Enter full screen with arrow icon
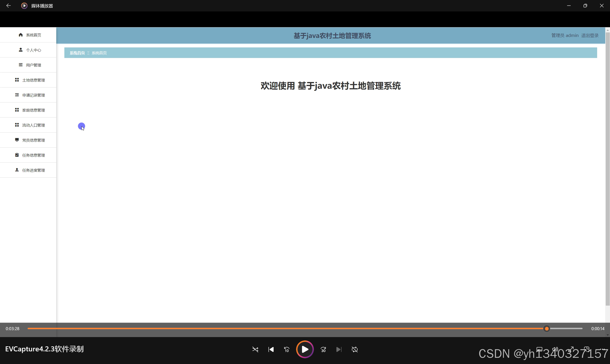The image size is (610, 364). tap(571, 349)
